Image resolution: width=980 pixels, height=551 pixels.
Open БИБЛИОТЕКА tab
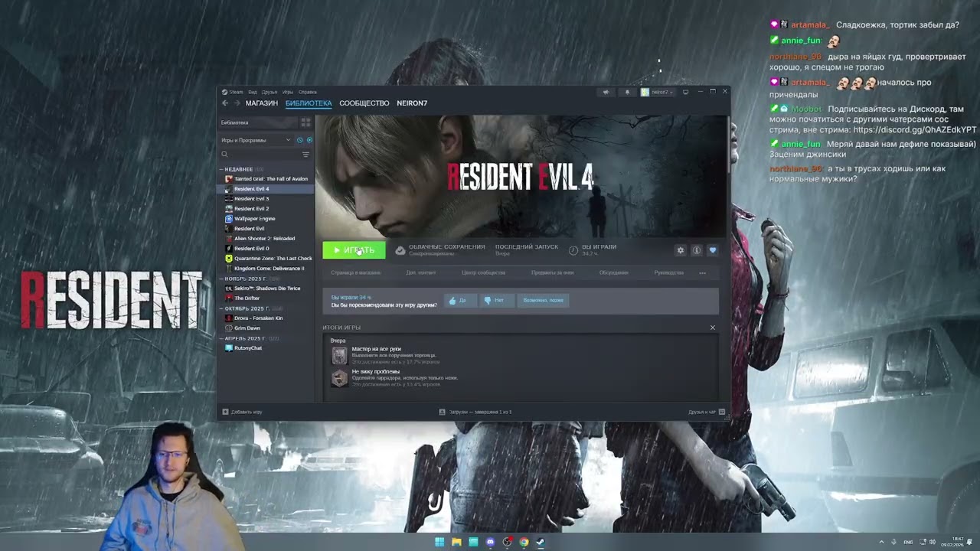pyautogui.click(x=309, y=103)
